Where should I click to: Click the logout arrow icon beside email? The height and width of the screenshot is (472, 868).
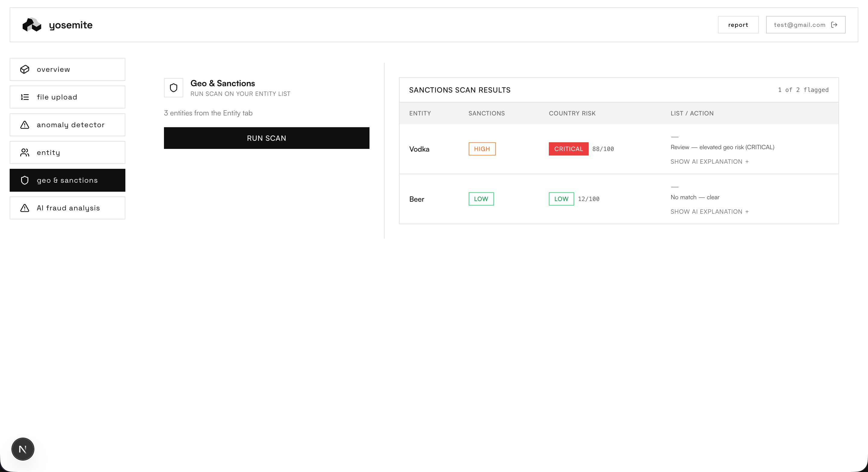click(x=834, y=25)
